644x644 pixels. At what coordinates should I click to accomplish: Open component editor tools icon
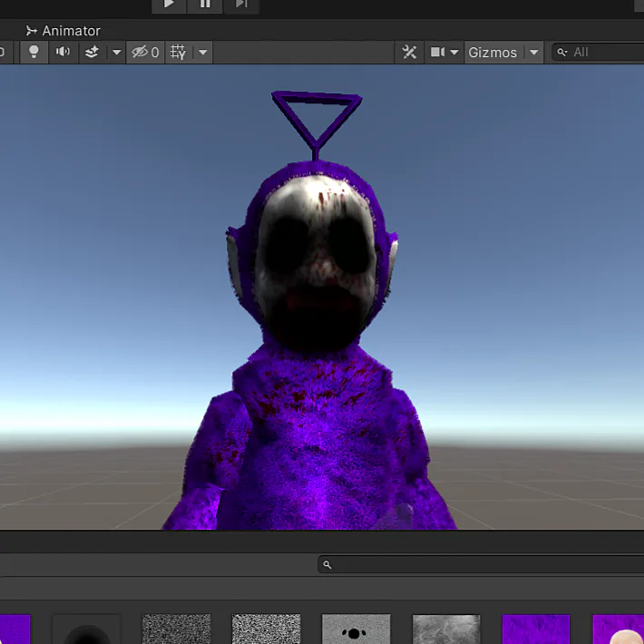pyautogui.click(x=409, y=53)
